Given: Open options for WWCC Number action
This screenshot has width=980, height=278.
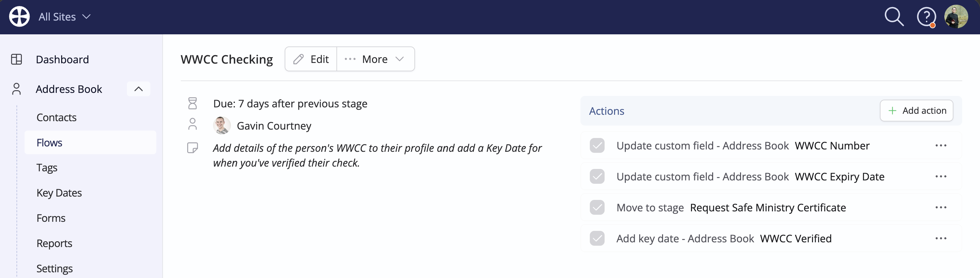Looking at the screenshot, I should [x=940, y=146].
